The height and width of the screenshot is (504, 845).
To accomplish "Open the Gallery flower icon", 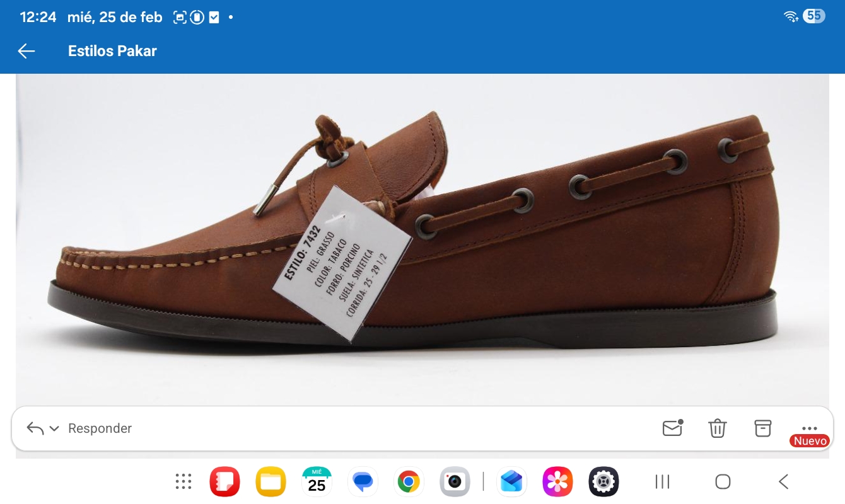I will (557, 482).
